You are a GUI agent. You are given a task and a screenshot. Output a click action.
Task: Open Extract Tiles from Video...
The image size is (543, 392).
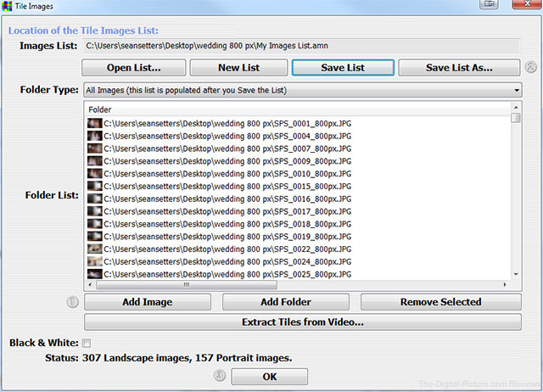tap(303, 322)
